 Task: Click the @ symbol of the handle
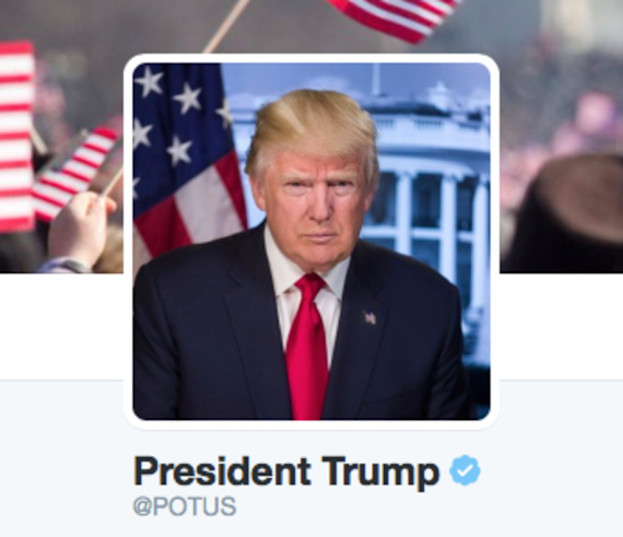143,507
